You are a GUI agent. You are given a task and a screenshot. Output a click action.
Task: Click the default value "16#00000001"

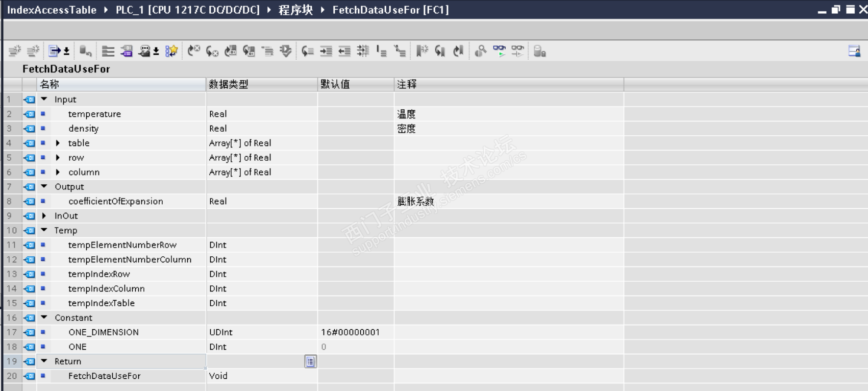coord(351,332)
